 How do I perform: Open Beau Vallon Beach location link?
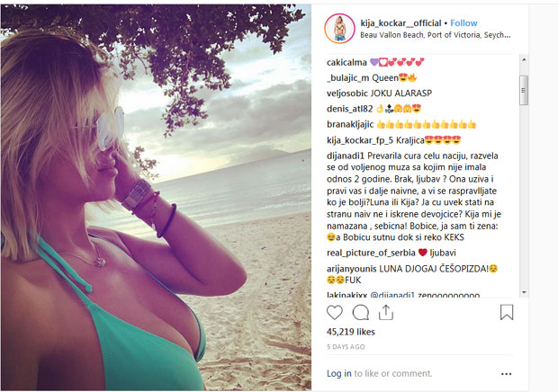point(436,35)
